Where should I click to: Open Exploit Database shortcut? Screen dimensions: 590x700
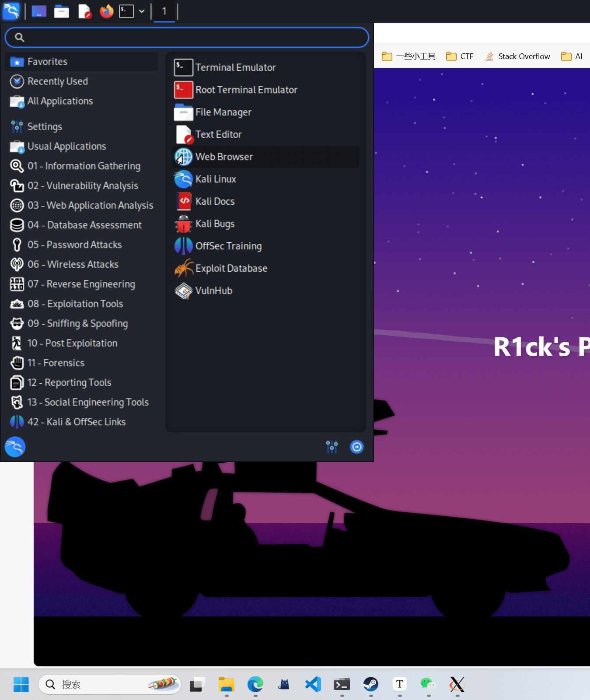(231, 268)
